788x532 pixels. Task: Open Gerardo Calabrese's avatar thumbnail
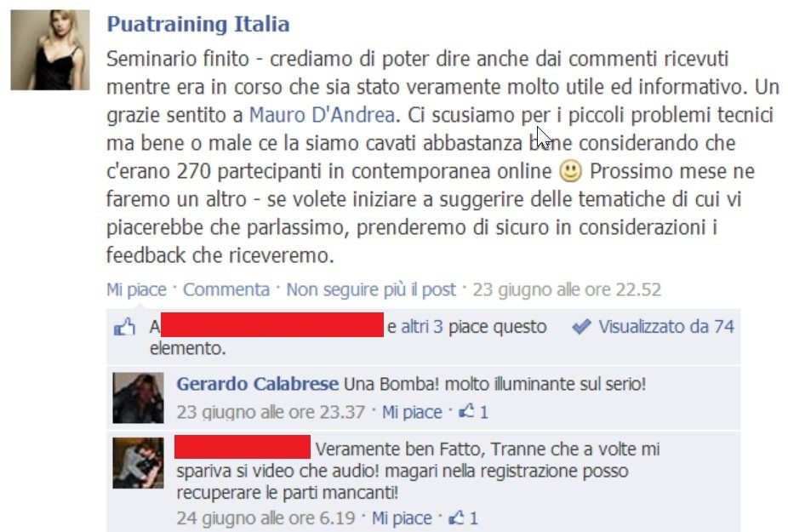coord(138,398)
